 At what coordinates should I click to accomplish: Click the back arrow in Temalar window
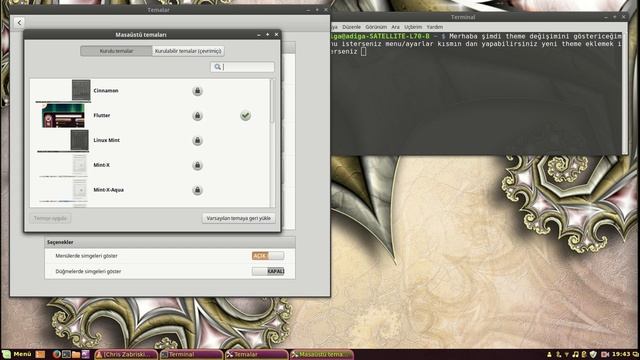(x=19, y=22)
